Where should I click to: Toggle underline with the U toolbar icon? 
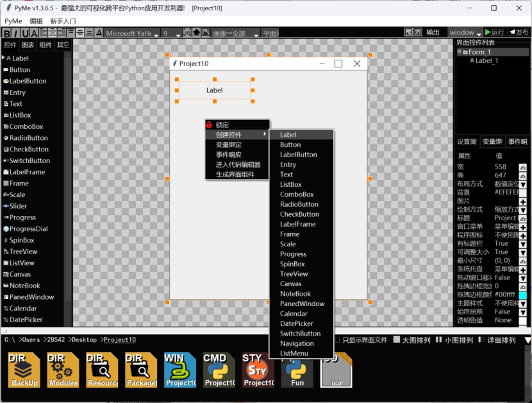(x=25, y=33)
